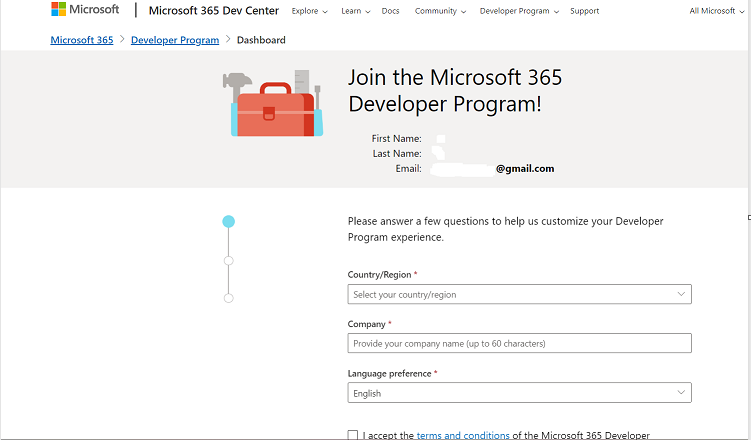
Task: Open the All Microsoft menu
Action: 716,11
